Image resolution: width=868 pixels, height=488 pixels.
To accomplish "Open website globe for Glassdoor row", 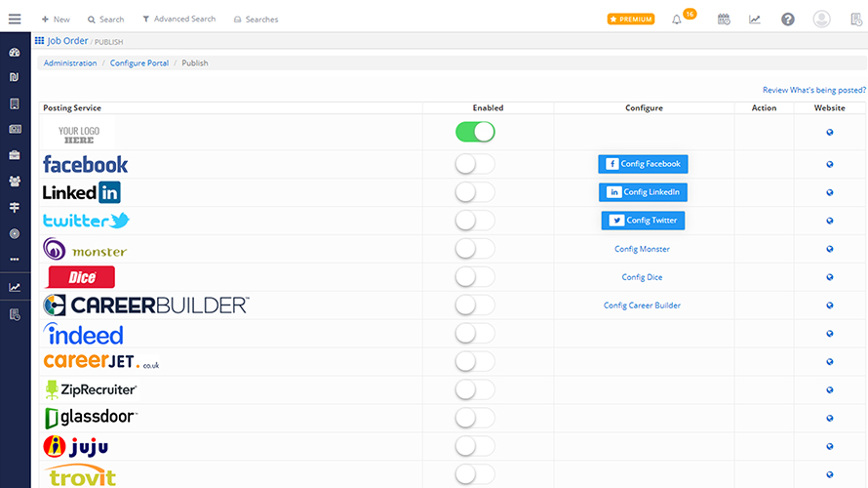I will pos(830,418).
